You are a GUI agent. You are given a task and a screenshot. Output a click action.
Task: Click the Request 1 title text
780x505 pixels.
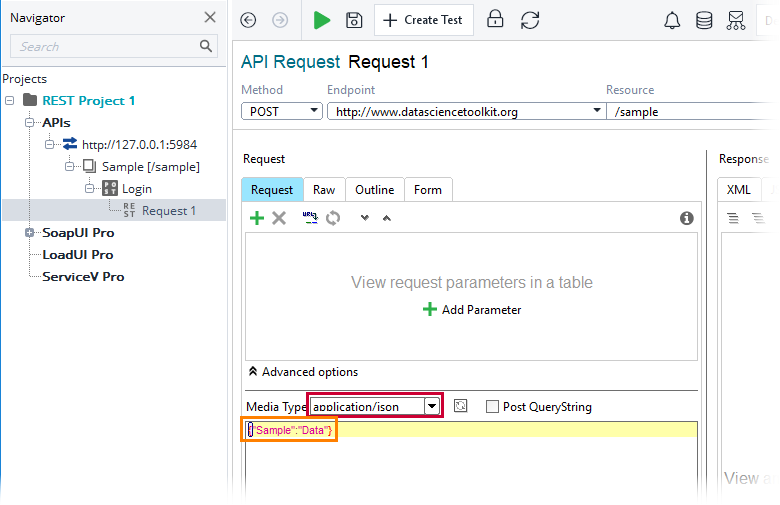388,62
